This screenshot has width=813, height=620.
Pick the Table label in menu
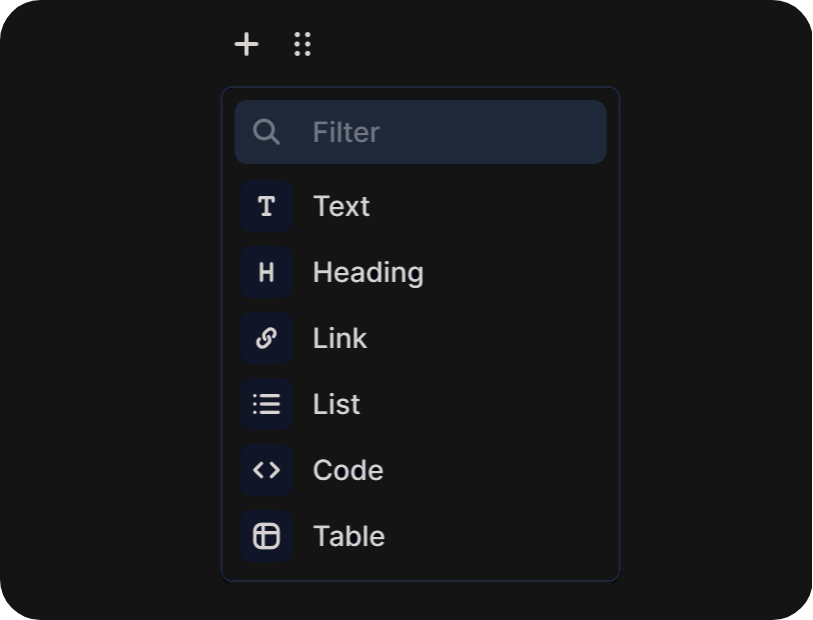click(x=349, y=536)
